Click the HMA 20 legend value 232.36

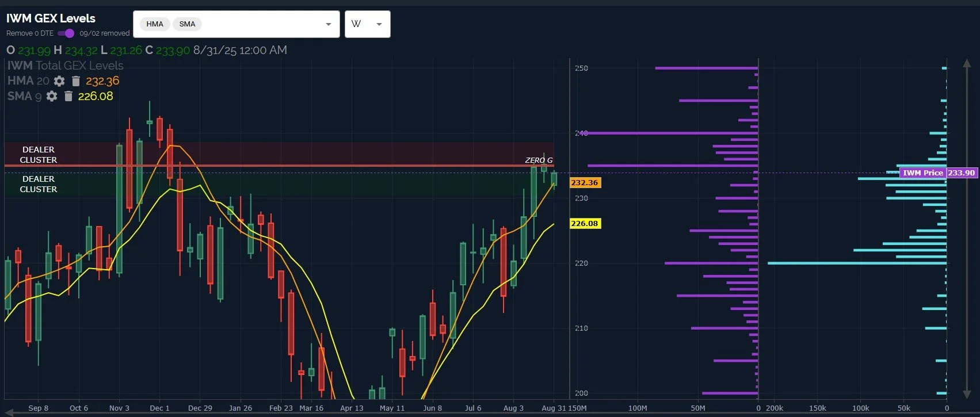pyautogui.click(x=102, y=81)
